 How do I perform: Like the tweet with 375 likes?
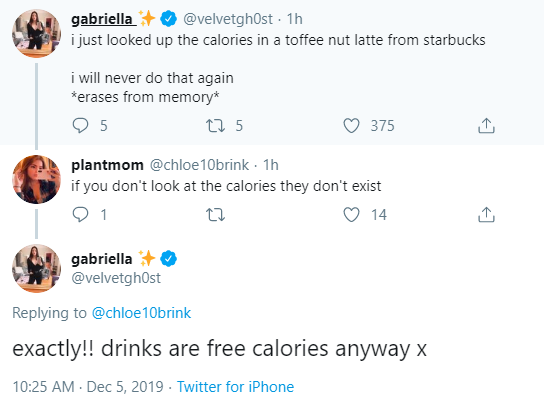point(351,126)
